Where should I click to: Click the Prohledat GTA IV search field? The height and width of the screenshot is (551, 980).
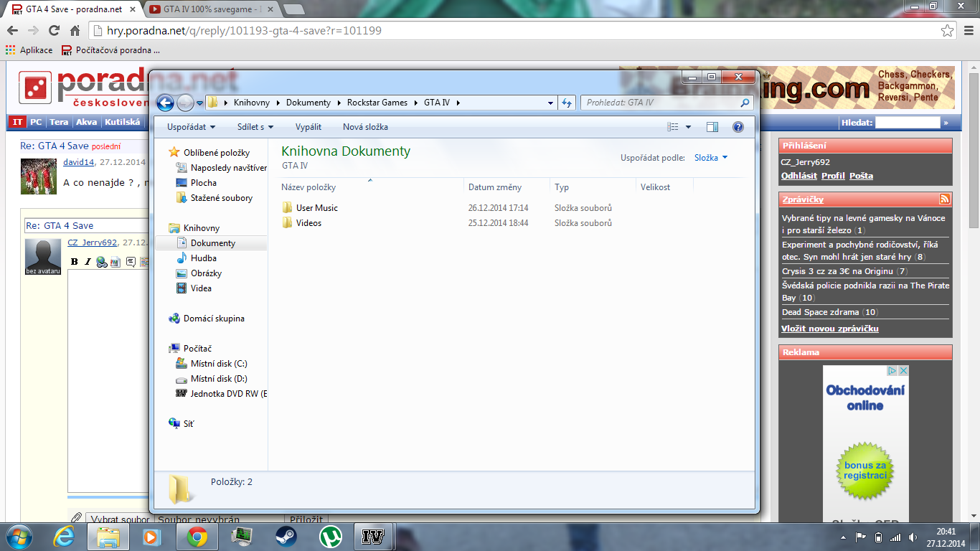coord(660,103)
